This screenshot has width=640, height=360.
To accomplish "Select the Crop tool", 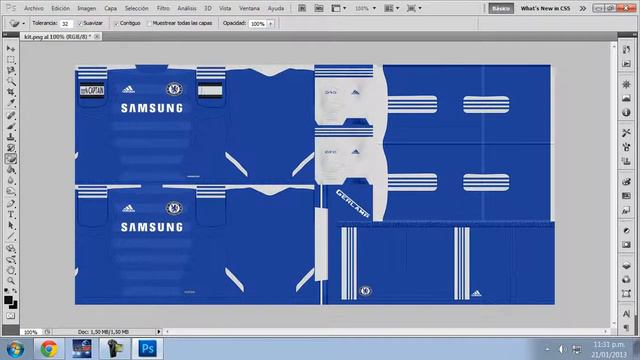I will 11,92.
